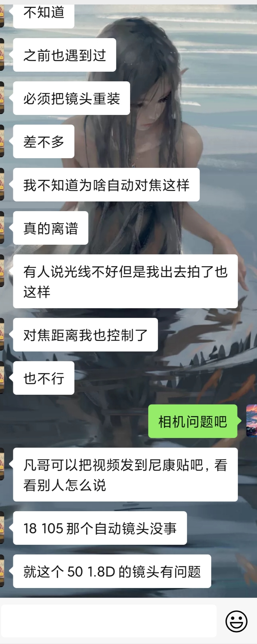Tap sender avatar beside '差不多'

pyautogui.click(x=2, y=141)
